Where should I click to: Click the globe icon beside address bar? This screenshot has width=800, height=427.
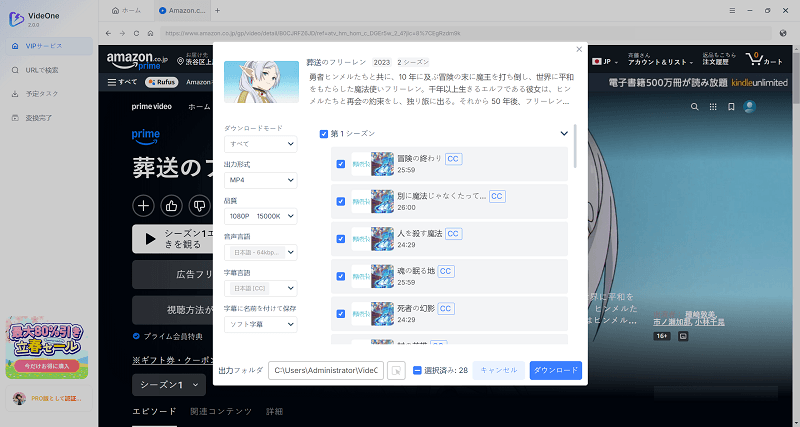pyautogui.click(x=783, y=33)
